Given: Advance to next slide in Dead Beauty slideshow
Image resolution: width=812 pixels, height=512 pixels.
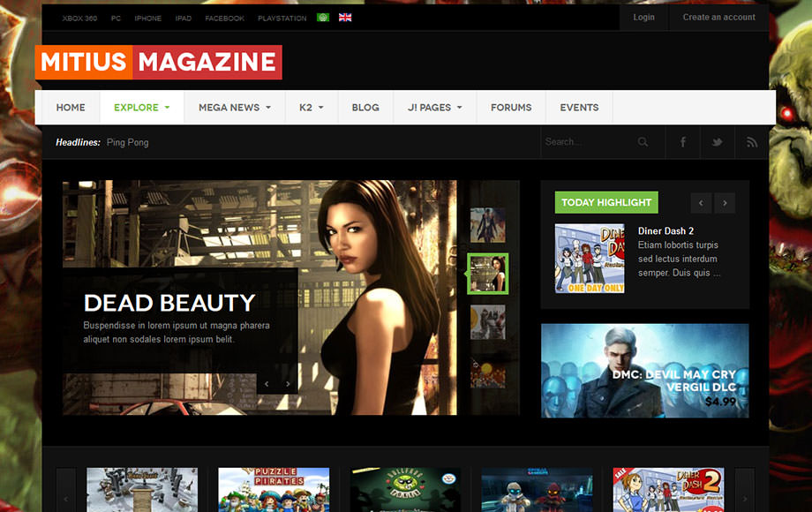Looking at the screenshot, I should [x=288, y=384].
